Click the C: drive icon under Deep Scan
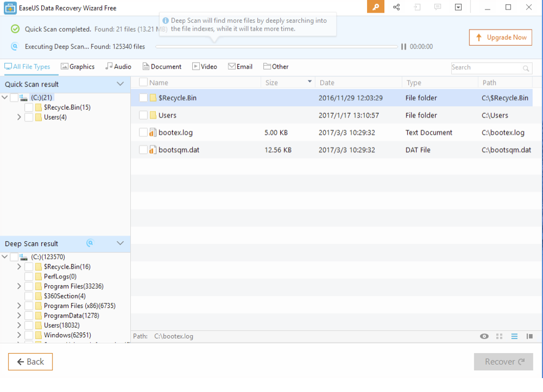The image size is (543, 392). [23, 257]
